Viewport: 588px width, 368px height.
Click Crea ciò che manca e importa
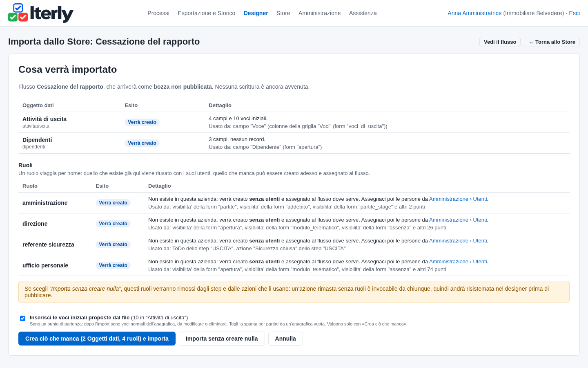pos(97,339)
